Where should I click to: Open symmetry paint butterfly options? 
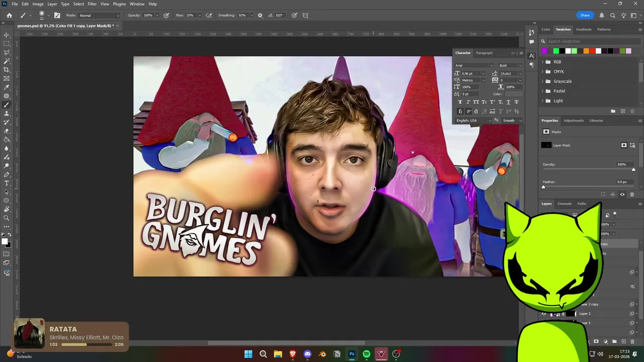coord(305,15)
